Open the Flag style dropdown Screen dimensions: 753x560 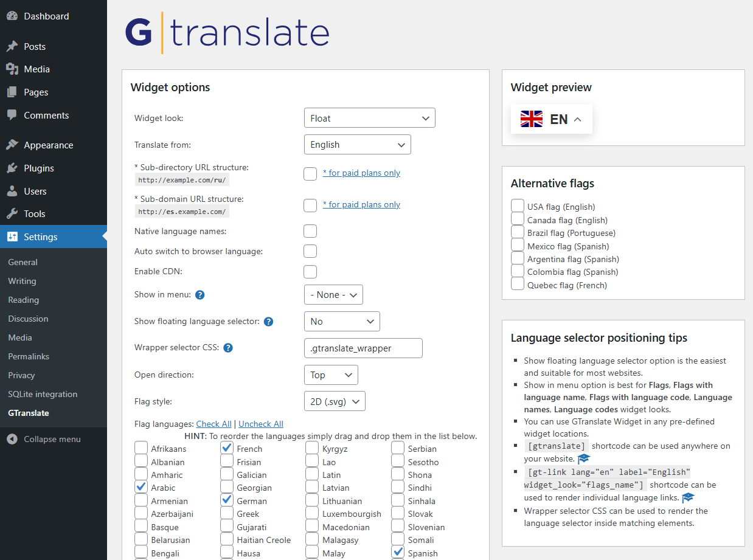pyautogui.click(x=335, y=401)
